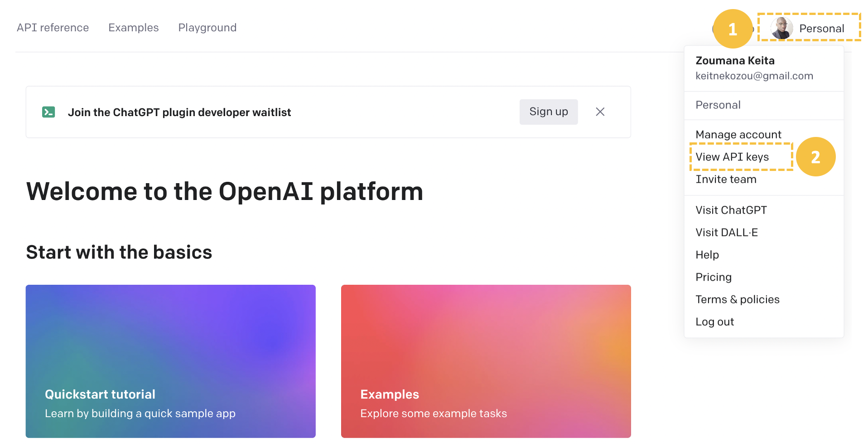
Task: Click the yellow number 1 badge
Action: tap(733, 29)
